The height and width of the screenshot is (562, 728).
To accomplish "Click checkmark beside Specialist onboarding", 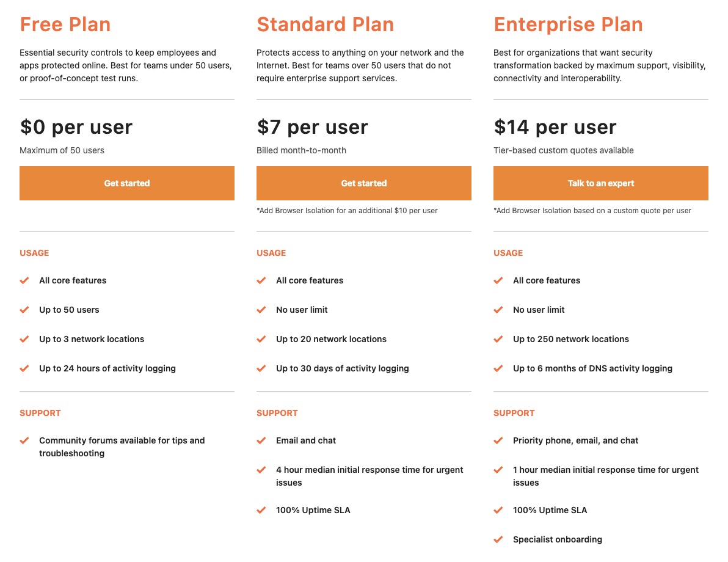I will coord(498,539).
